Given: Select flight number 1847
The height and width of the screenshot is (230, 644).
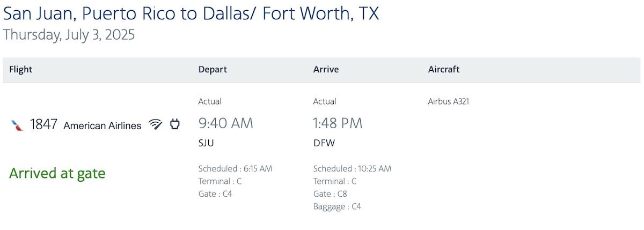Looking at the screenshot, I should [43, 125].
